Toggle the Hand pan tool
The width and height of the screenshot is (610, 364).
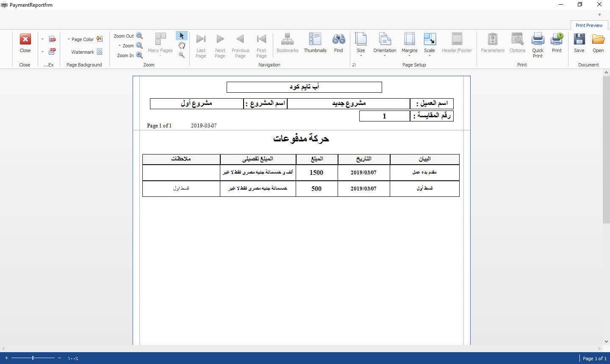pyautogui.click(x=182, y=46)
